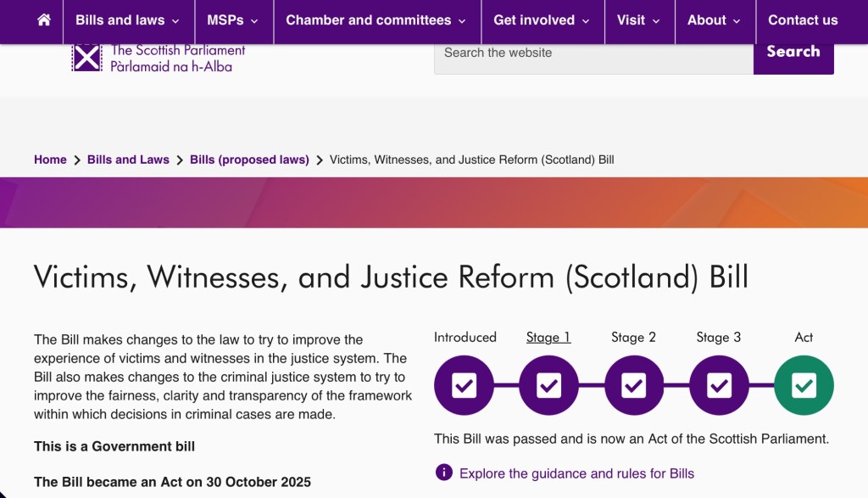Image resolution: width=868 pixels, height=498 pixels.
Task: Click the Scottish Parliament saltire logo
Action: pyautogui.click(x=86, y=57)
